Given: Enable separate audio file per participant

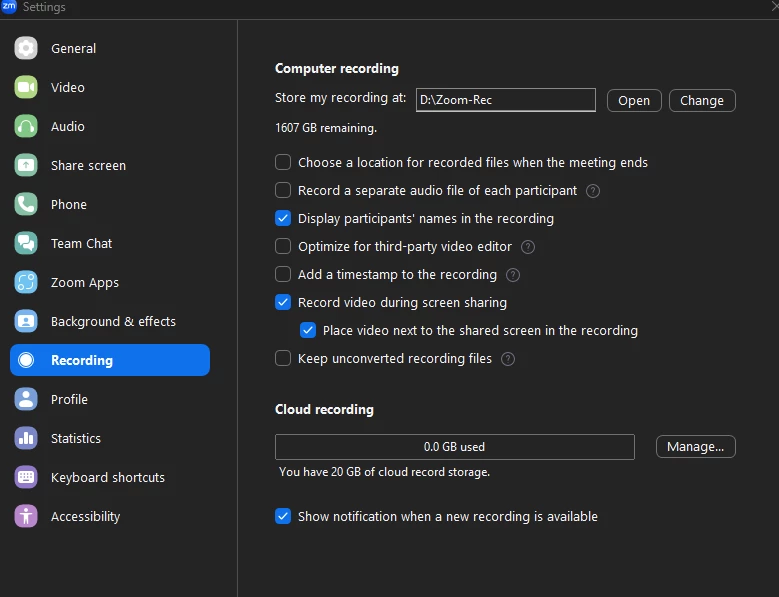Looking at the screenshot, I should pyautogui.click(x=283, y=190).
